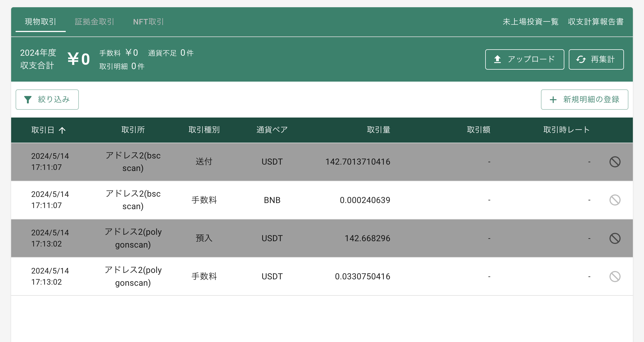Select the 現物取引 tab
The width and height of the screenshot is (644, 342).
41,22
